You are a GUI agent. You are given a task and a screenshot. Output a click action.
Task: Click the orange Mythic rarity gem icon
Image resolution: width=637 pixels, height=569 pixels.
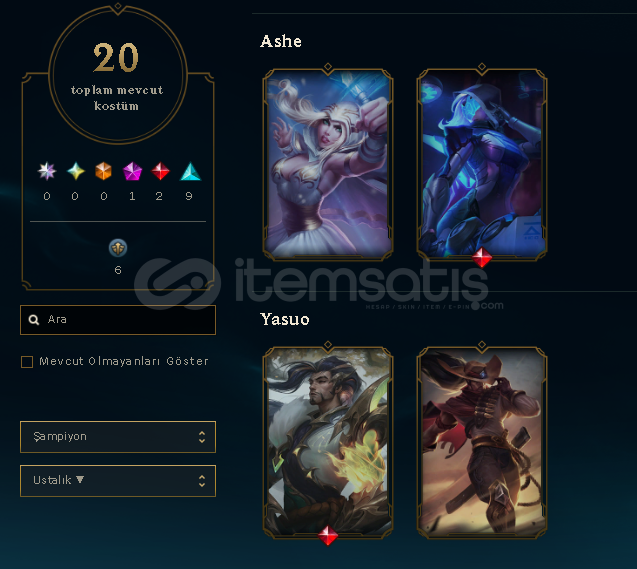103,171
